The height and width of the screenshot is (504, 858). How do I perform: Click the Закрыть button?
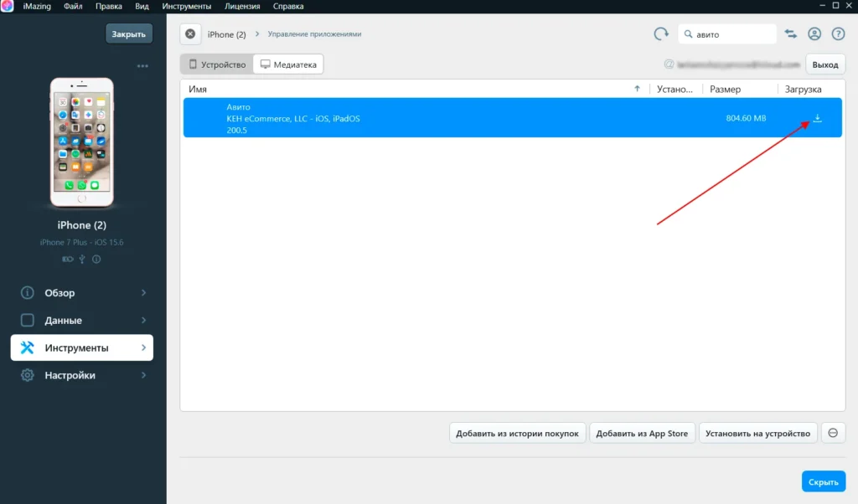[x=128, y=33]
